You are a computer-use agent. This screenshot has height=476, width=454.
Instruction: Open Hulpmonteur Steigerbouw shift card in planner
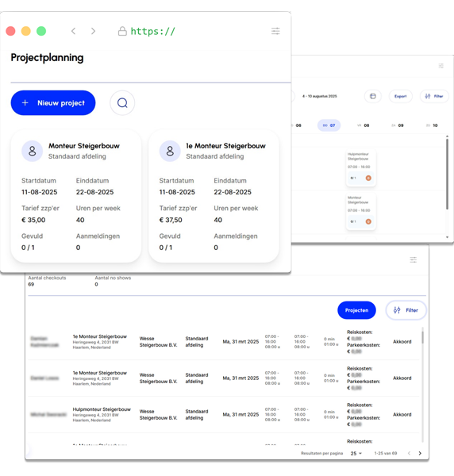pyautogui.click(x=361, y=168)
